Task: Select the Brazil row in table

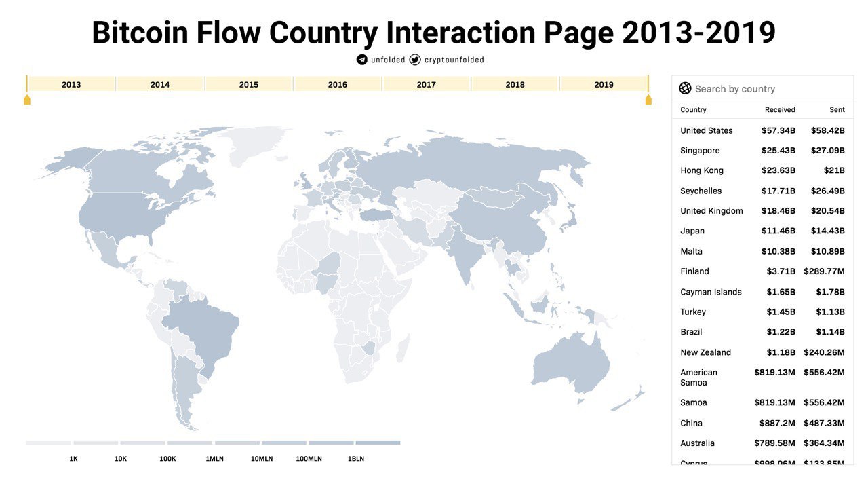Action: pos(763,331)
